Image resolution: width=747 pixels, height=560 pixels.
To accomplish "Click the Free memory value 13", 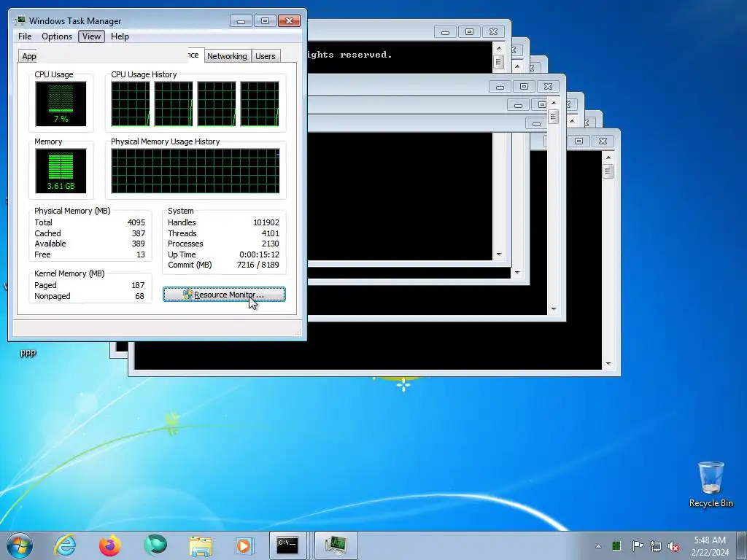I will [141, 254].
